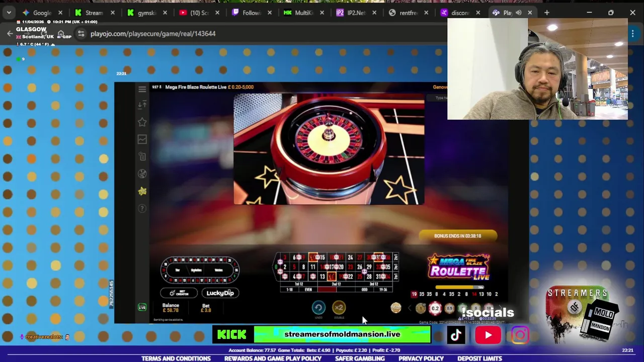Screen dimensions: 644x362
Task: Click the Undo bet circular arrow
Action: [x=318, y=308]
